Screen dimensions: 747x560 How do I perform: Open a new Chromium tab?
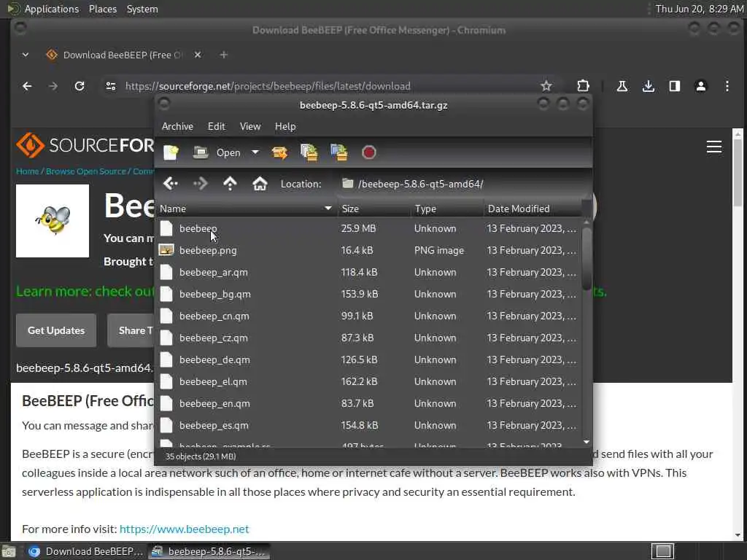coord(223,55)
